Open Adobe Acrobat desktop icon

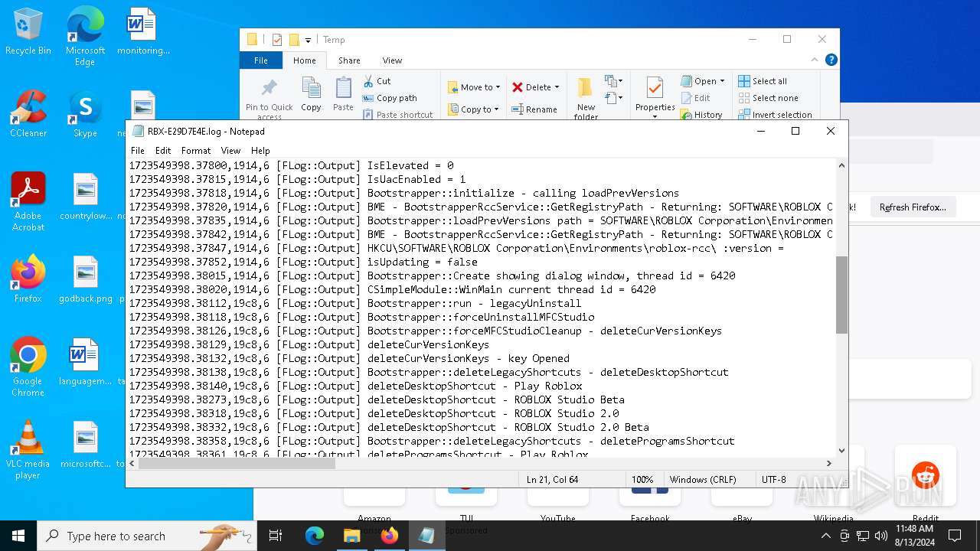pos(28,202)
